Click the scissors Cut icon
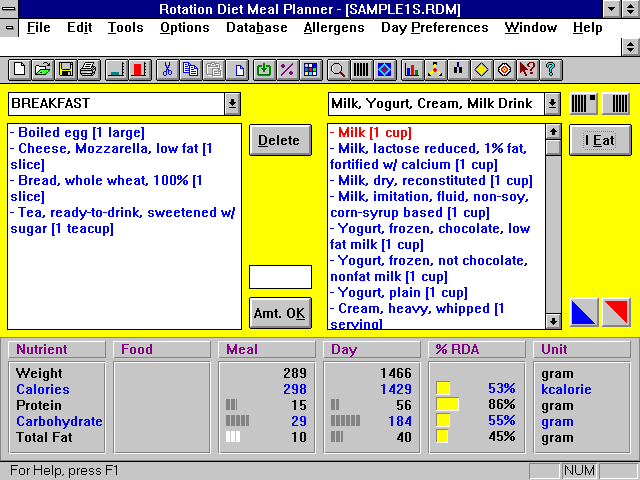Image resolution: width=640 pixels, height=480 pixels. 167,70
